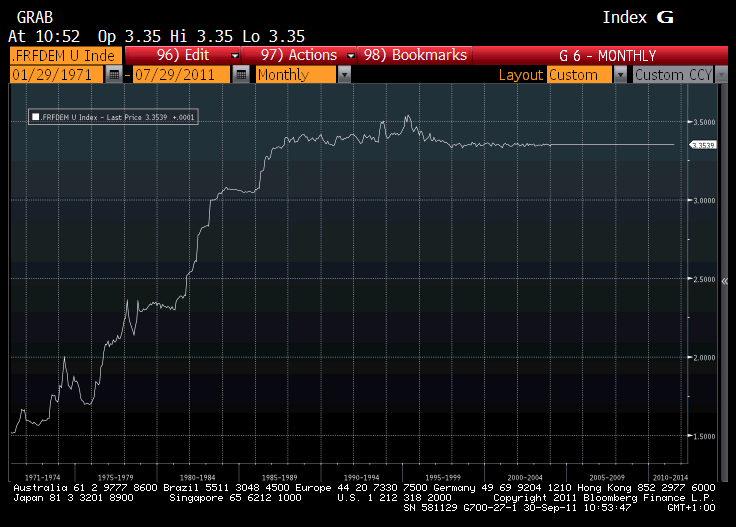
Task: Click the 1985-1989 time axis label
Action: (279, 477)
